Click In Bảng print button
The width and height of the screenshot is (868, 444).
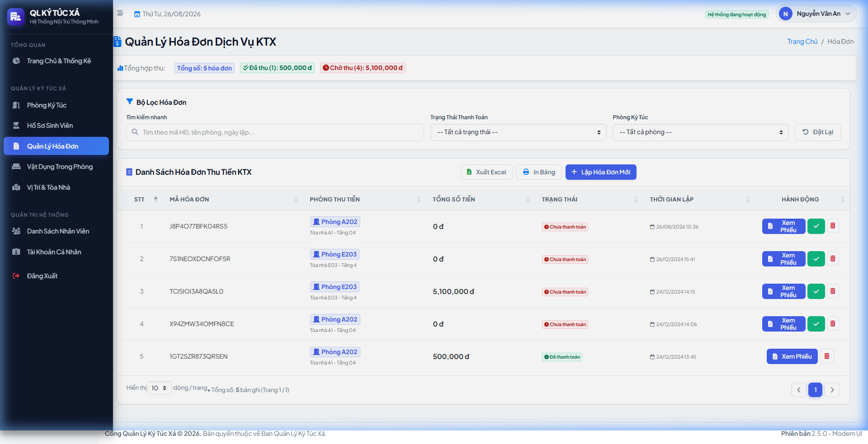[x=539, y=172]
